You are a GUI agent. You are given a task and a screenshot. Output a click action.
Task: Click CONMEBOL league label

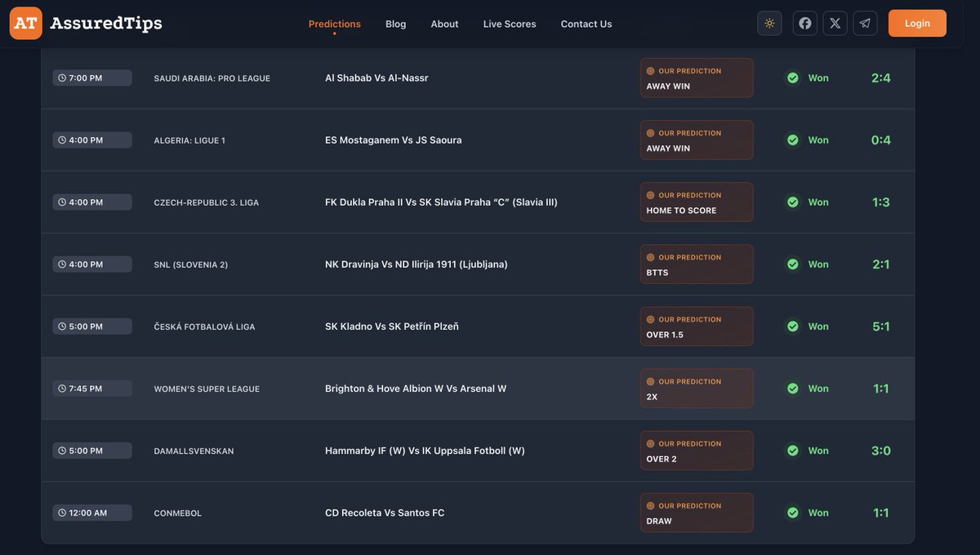pos(178,513)
